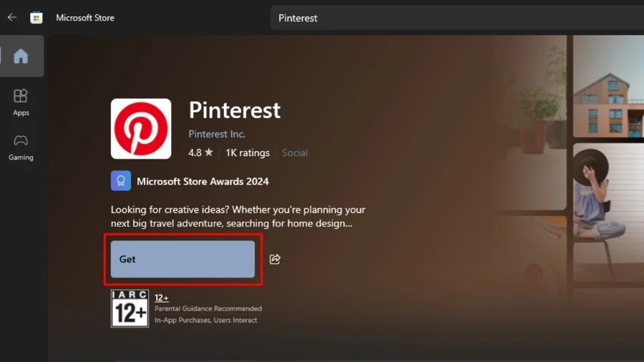
Task: Click 'In-App Purchases, Users Interact' text
Action: point(206,320)
